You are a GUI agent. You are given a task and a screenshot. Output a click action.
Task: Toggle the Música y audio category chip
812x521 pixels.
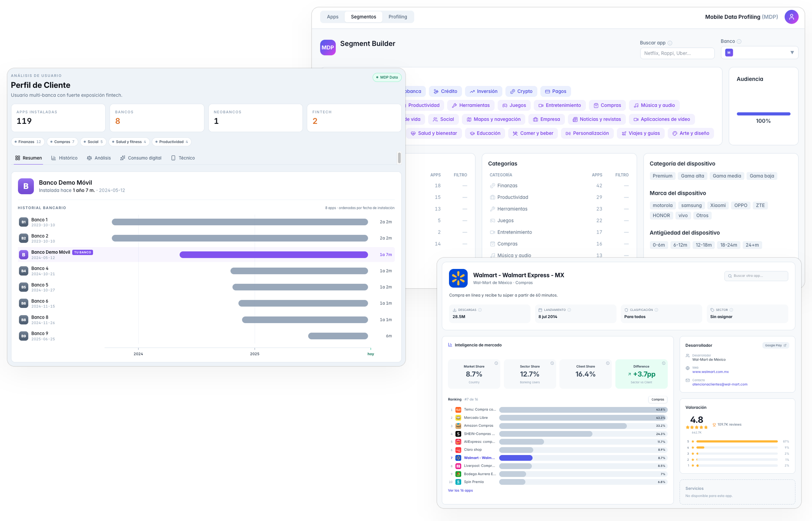coord(654,105)
